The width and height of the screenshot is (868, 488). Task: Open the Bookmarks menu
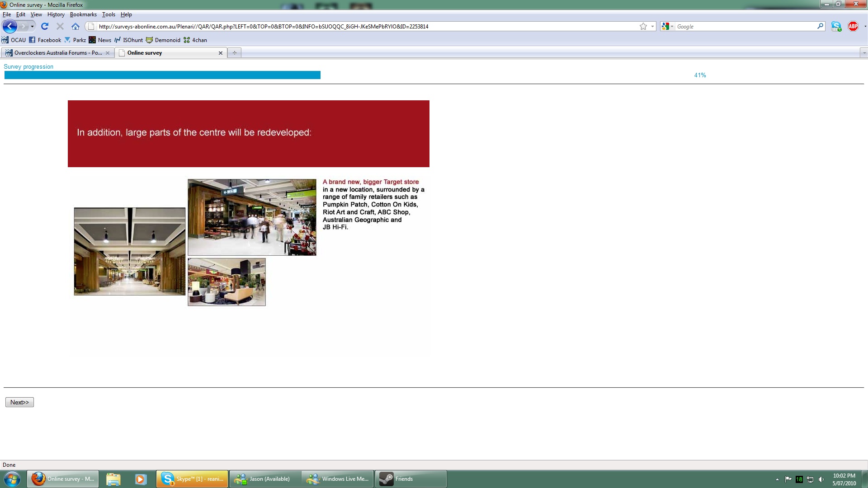83,14
